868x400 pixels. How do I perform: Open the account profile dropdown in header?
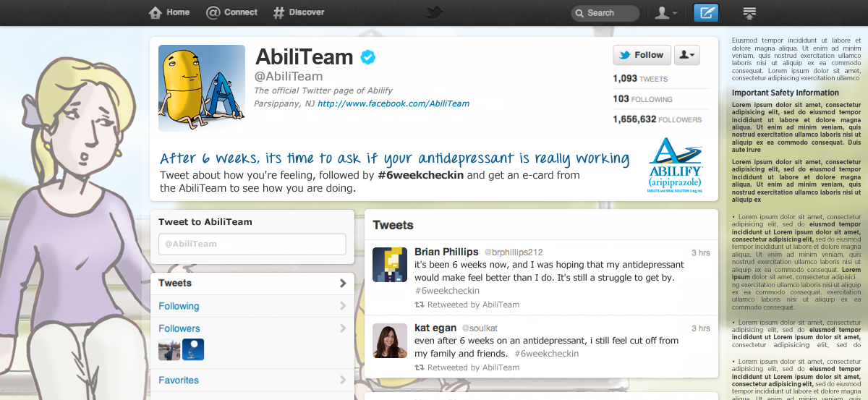click(x=665, y=13)
